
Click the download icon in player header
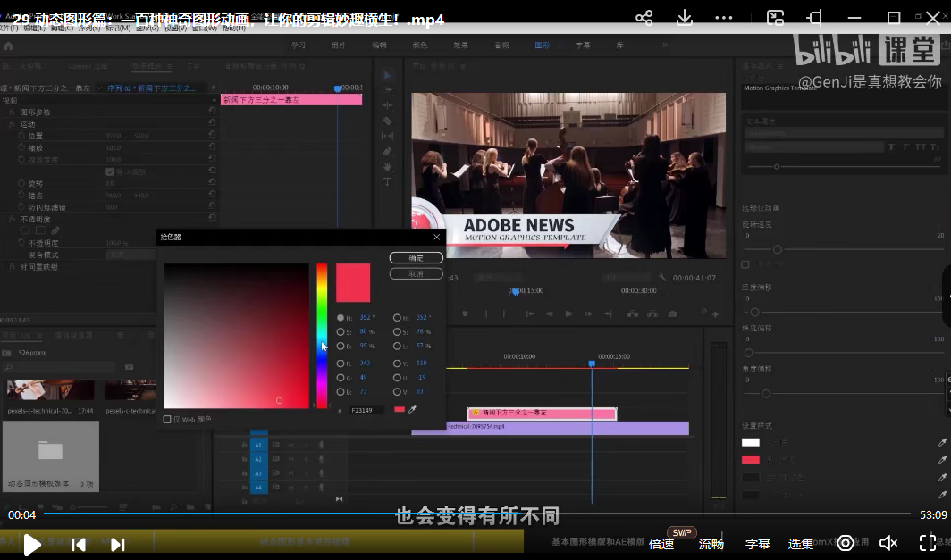684,18
